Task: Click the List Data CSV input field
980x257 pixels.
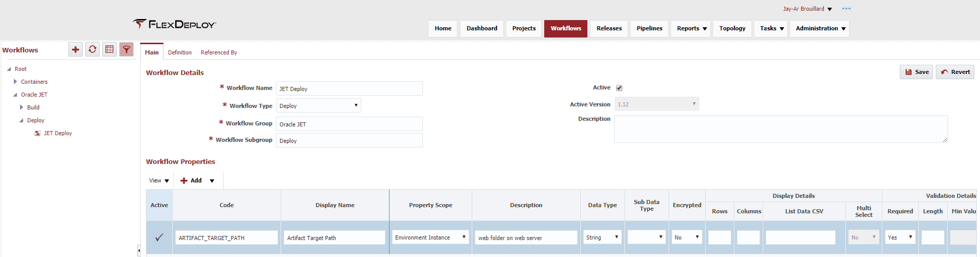Action: click(x=801, y=237)
